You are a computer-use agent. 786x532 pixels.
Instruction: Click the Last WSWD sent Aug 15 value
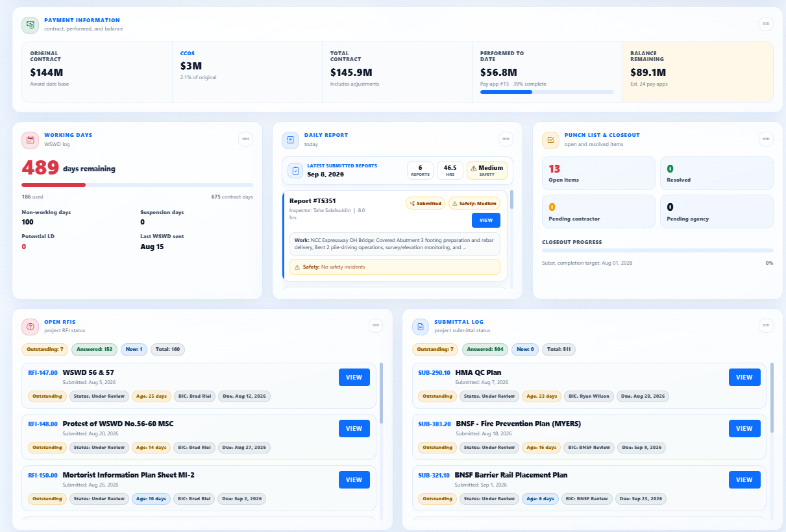(x=152, y=247)
